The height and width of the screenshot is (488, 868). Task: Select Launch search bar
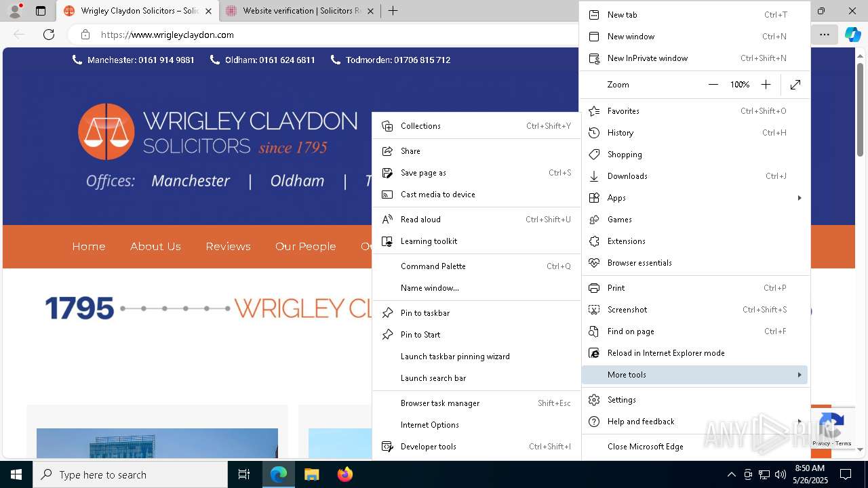pyautogui.click(x=477, y=378)
